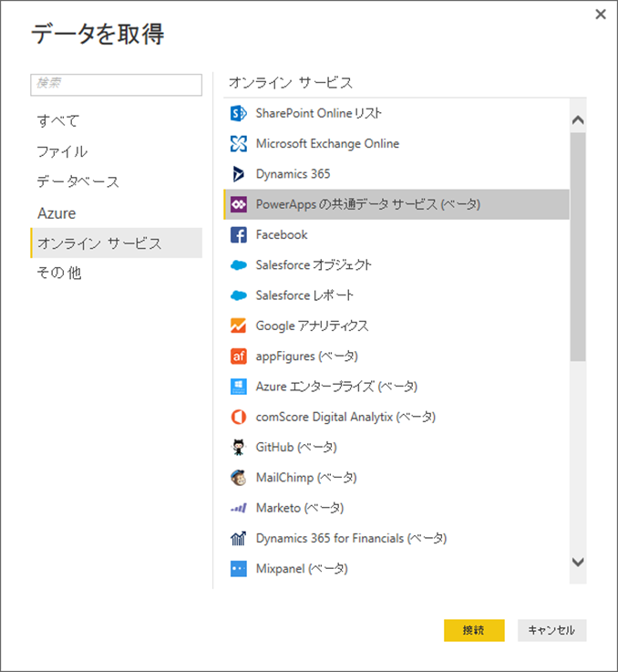Click the blue Mixpanel icon
The image size is (618, 672).
coord(238,569)
